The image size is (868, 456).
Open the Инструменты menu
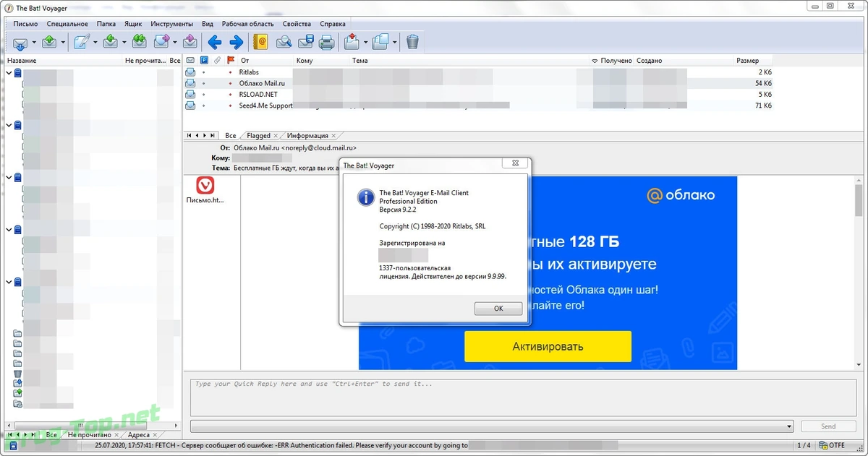coord(171,24)
